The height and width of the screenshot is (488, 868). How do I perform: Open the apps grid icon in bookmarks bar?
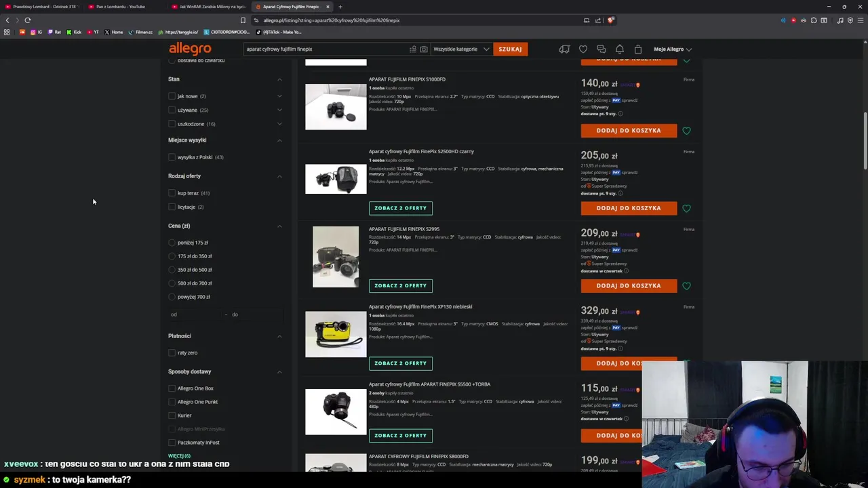[x=7, y=32]
